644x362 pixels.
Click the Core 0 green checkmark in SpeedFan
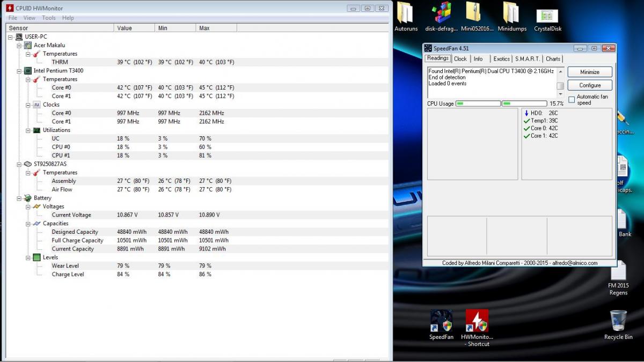526,128
